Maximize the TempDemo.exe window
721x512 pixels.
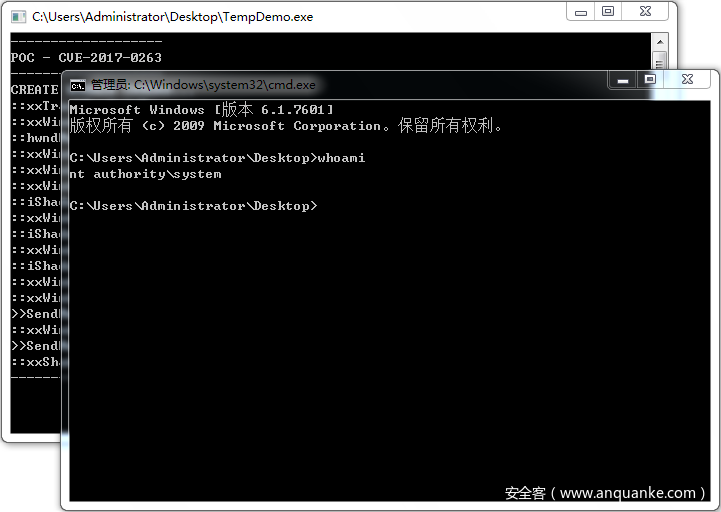coord(608,12)
